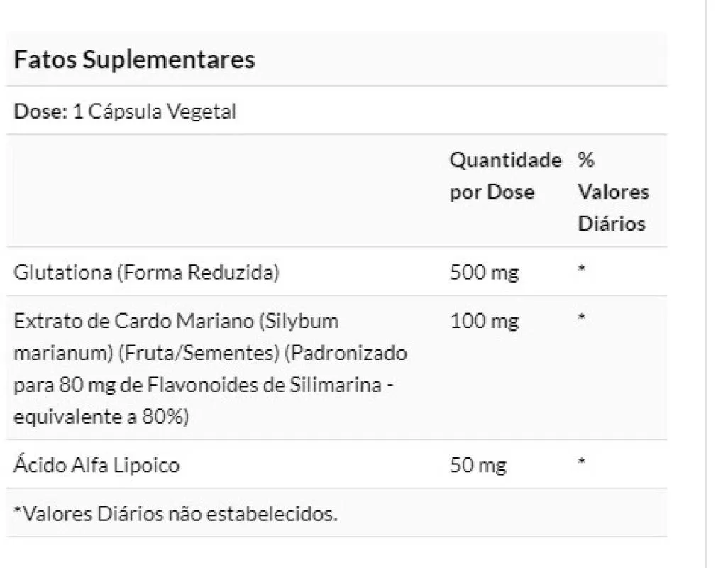Click the asterisk beside 100 mg
The image size is (728, 568).
pyautogui.click(x=581, y=317)
